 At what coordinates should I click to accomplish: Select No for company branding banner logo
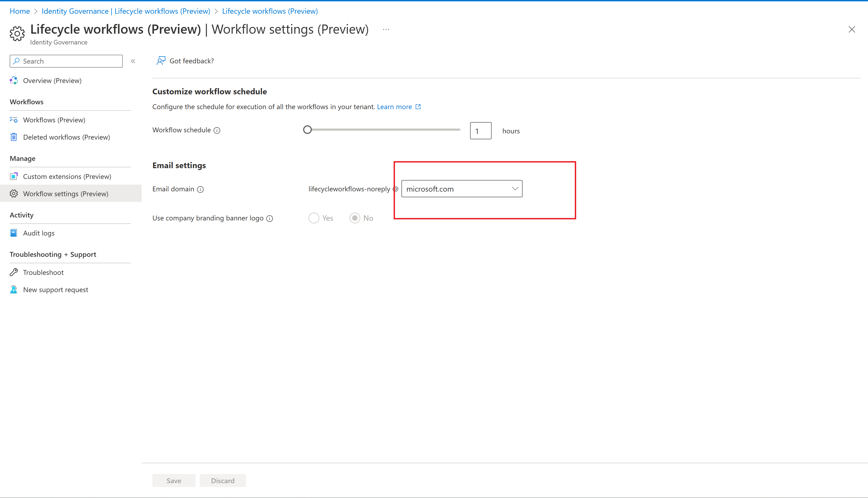355,218
